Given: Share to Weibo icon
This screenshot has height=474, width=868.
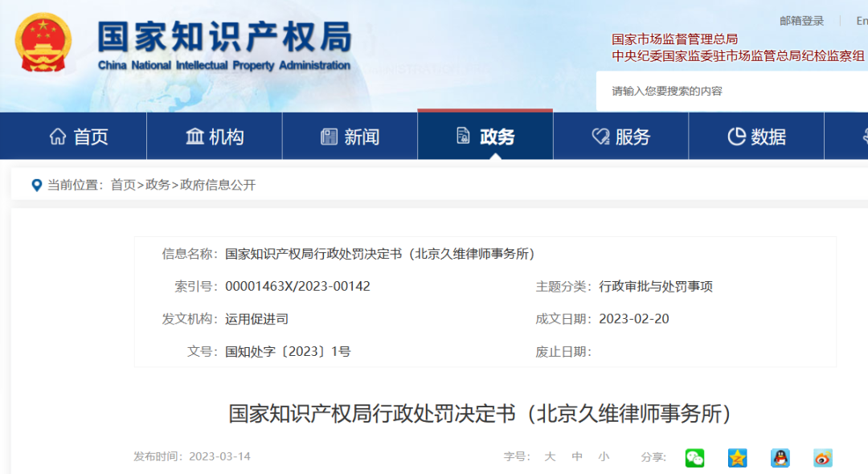Looking at the screenshot, I should pyautogui.click(x=823, y=458).
